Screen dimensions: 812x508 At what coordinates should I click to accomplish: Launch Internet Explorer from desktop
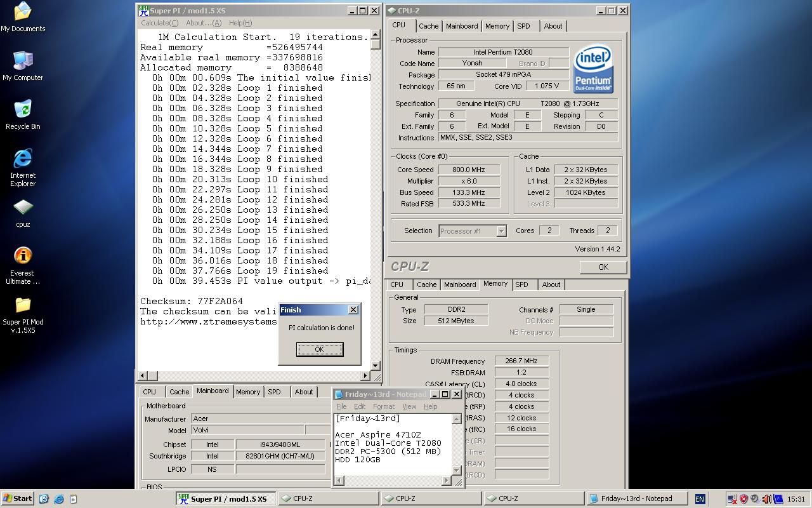(23, 168)
